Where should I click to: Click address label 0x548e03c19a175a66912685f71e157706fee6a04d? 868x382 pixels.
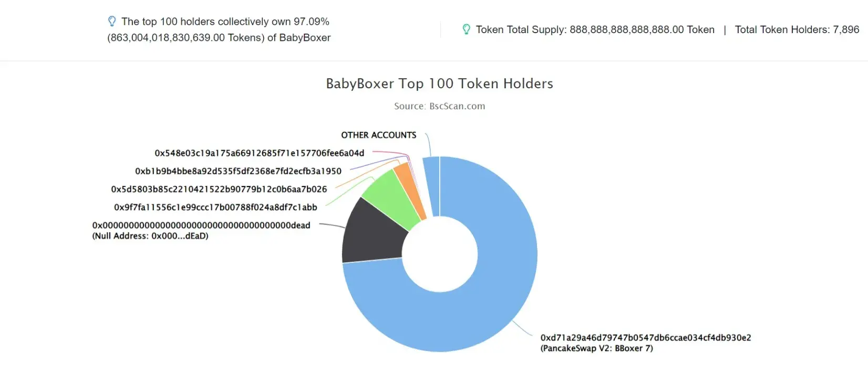(259, 153)
